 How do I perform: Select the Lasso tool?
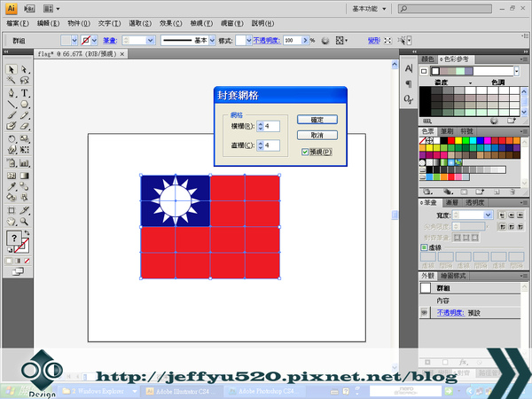24,80
